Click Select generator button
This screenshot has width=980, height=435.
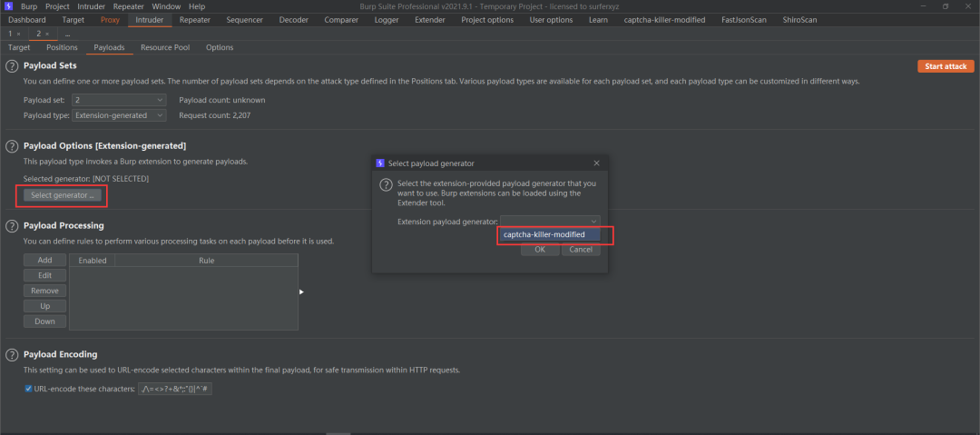(63, 195)
